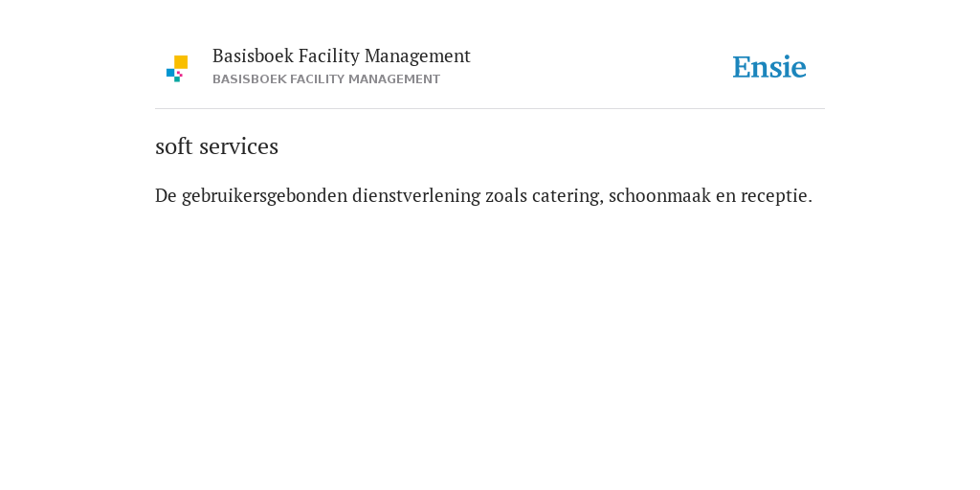
Task: Click the word 'dienstverlening' in the text
Action: click(x=416, y=195)
